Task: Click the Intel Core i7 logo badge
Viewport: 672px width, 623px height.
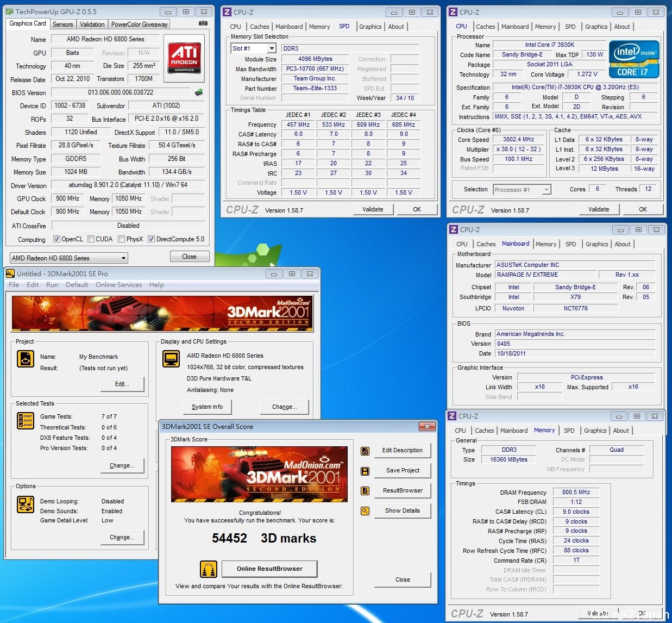Action: (x=634, y=59)
